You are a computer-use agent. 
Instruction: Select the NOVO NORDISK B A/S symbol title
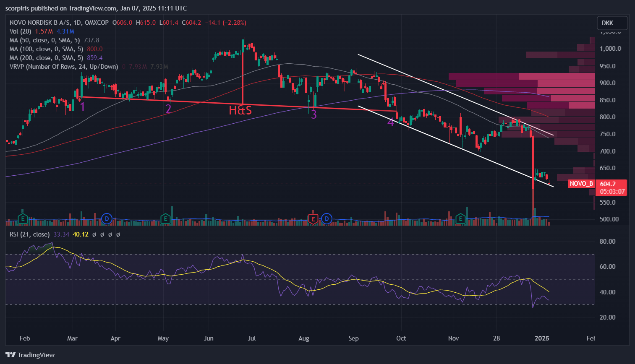[40, 23]
